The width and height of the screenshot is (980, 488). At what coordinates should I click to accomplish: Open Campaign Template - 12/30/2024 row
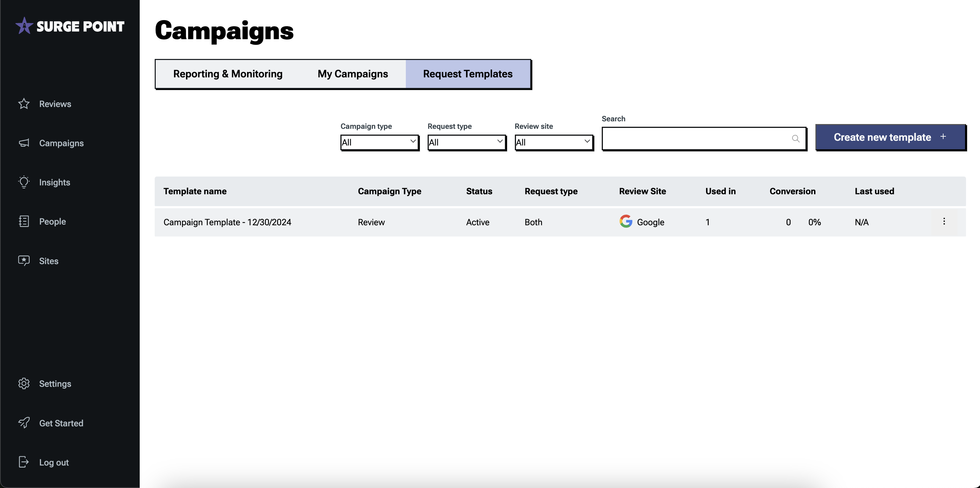(x=227, y=222)
